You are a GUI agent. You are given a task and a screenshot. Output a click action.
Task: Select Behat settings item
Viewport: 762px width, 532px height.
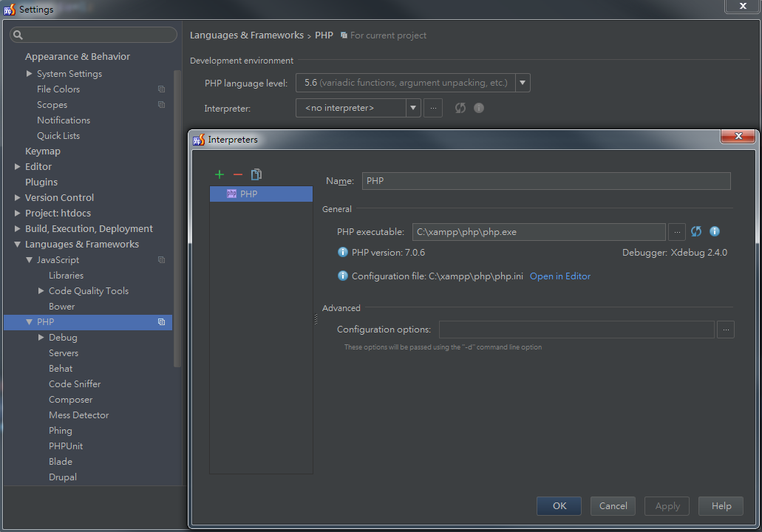61,369
